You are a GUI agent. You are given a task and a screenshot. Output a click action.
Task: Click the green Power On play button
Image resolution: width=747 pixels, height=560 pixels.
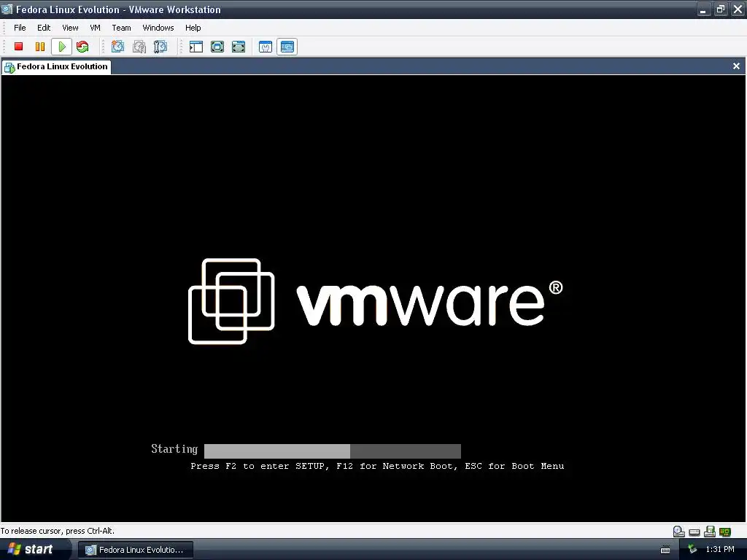(x=61, y=47)
